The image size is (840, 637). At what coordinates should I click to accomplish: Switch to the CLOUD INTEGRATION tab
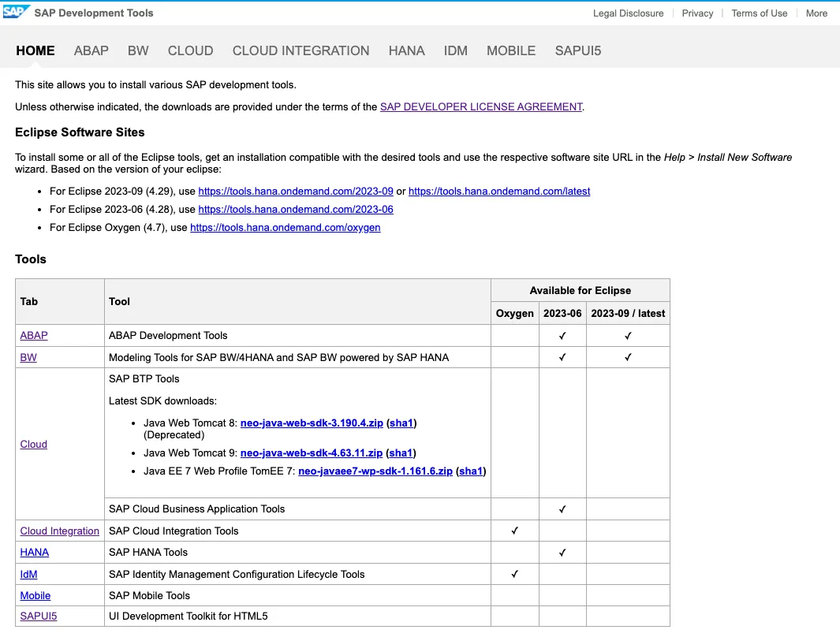(301, 50)
